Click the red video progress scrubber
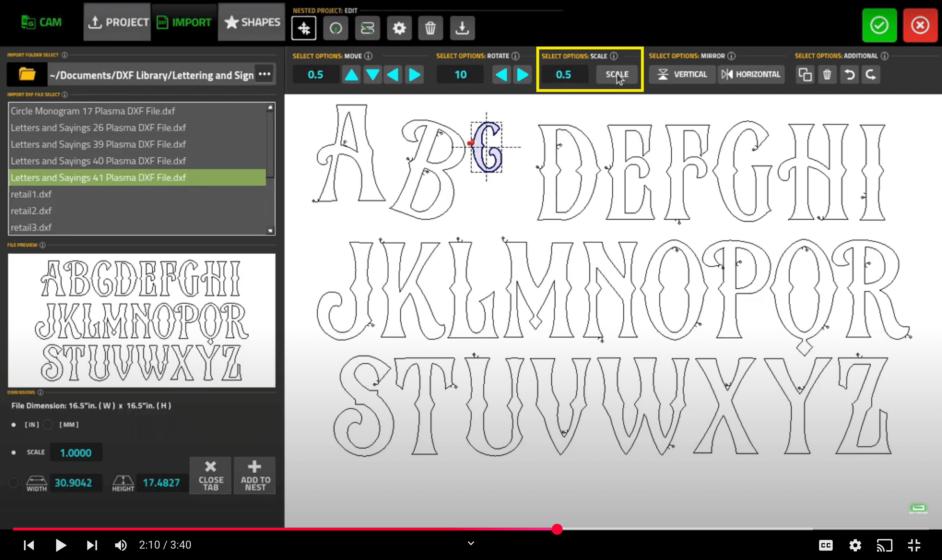This screenshot has height=560, width=942. pos(557,529)
